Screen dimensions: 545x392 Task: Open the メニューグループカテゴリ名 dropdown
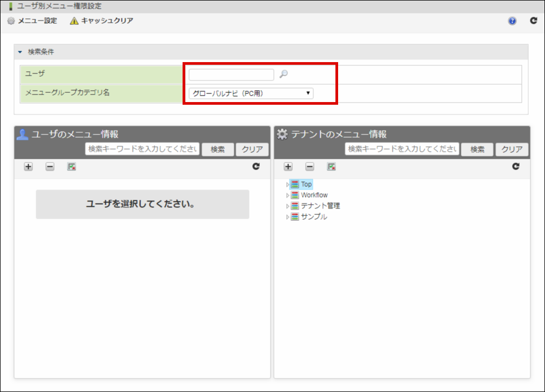point(251,92)
